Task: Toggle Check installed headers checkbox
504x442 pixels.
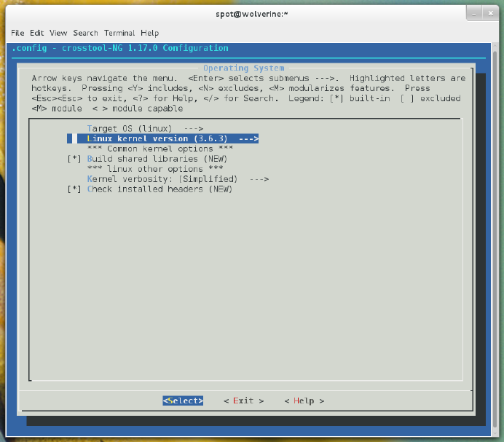Action: [74, 189]
